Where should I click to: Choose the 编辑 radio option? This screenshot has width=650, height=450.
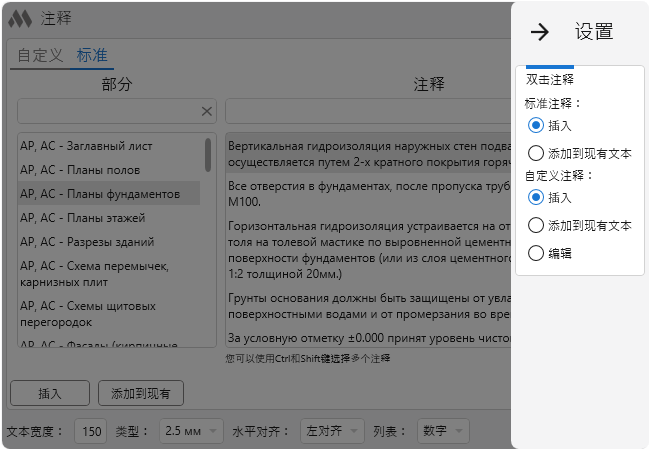536,254
